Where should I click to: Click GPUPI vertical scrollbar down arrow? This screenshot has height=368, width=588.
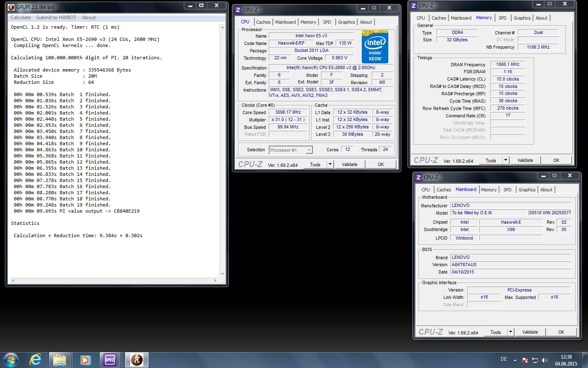pyautogui.click(x=223, y=274)
